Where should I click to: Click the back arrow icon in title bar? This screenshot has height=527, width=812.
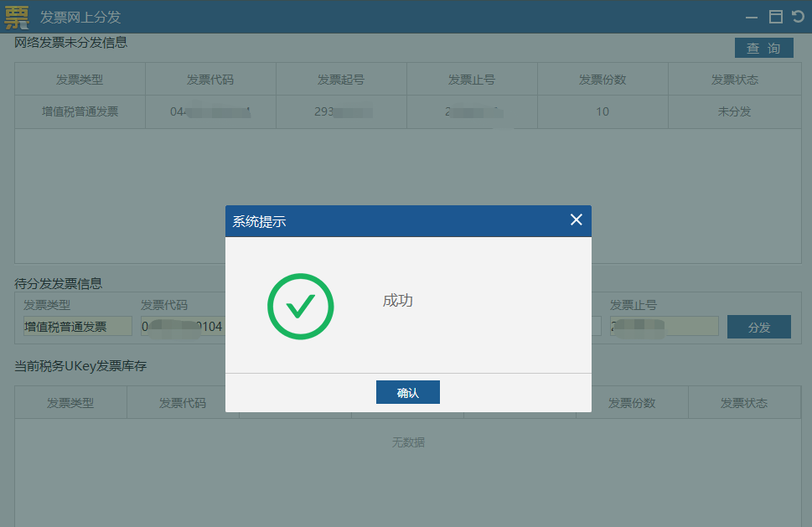(798, 17)
